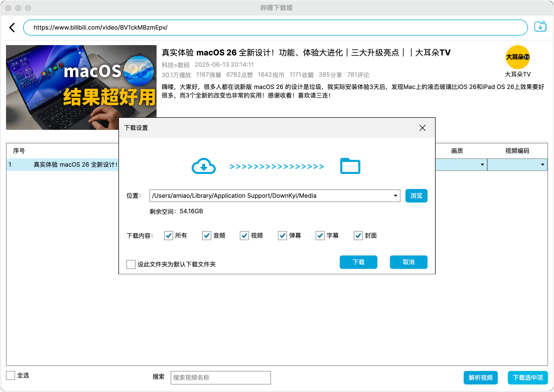Check the 全选 checkbox

[x=11, y=375]
